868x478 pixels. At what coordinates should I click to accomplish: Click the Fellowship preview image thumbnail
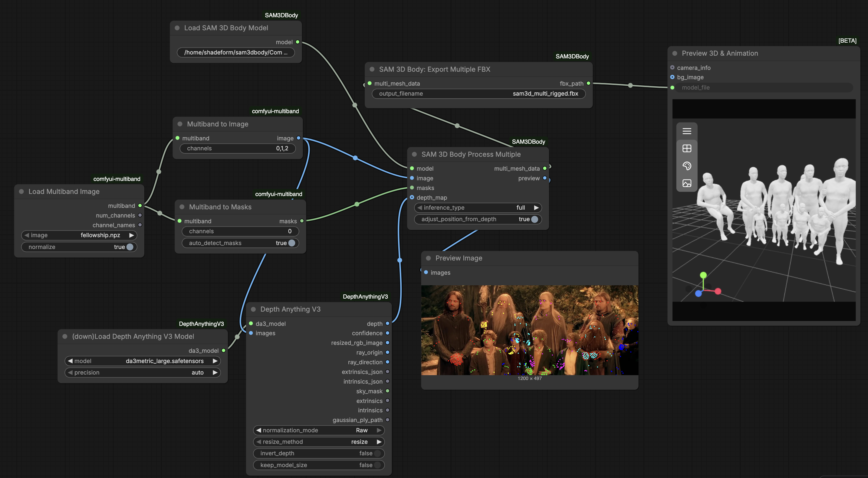529,330
